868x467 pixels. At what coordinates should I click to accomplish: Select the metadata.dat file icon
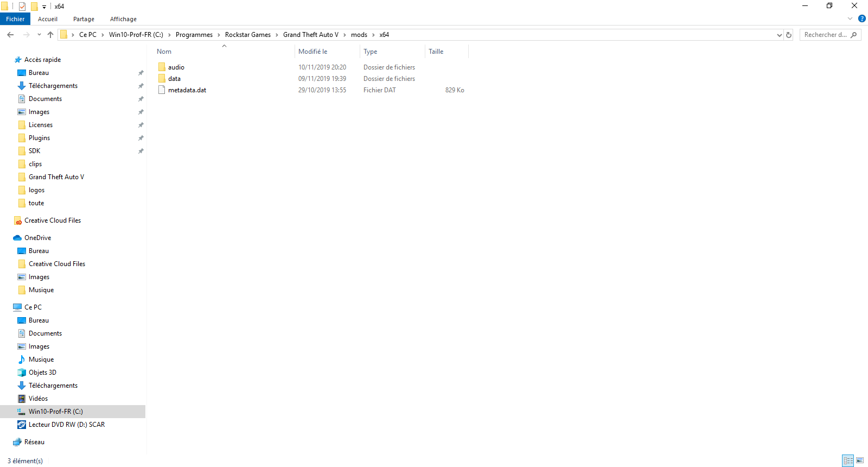click(x=162, y=90)
